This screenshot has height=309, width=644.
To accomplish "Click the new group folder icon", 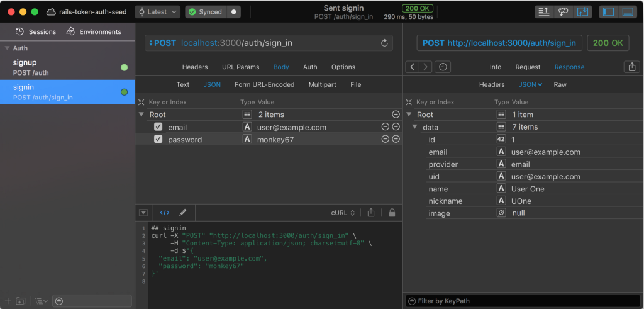I will point(21,301).
